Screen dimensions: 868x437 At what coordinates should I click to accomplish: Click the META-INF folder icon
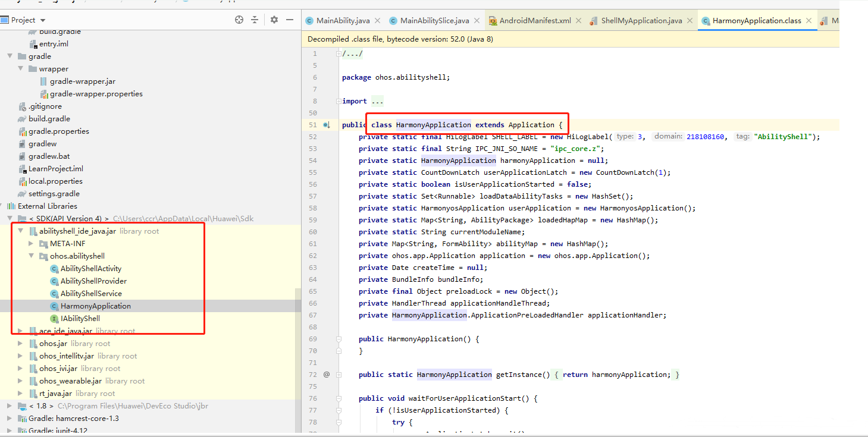coord(43,244)
